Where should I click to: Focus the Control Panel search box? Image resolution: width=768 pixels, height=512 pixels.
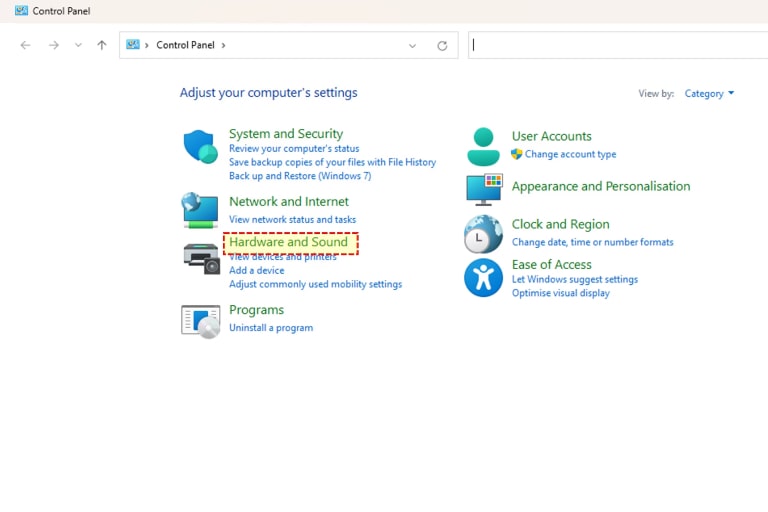coord(615,45)
